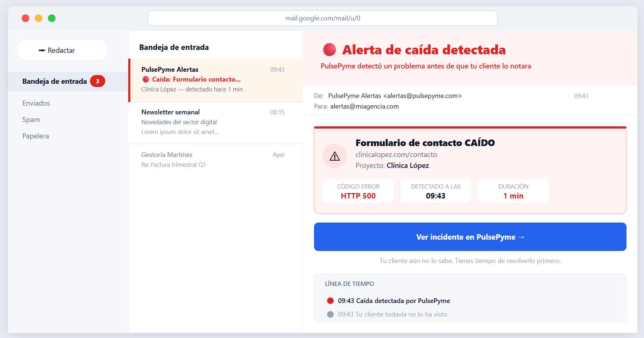Click red dot beside Caída subject line
This screenshot has height=338, width=644.
[146, 79]
